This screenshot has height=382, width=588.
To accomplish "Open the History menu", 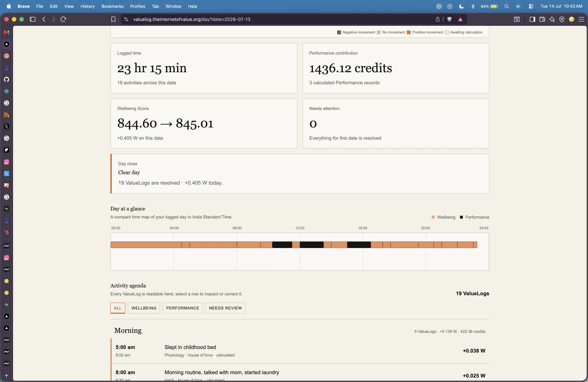I will click(88, 6).
